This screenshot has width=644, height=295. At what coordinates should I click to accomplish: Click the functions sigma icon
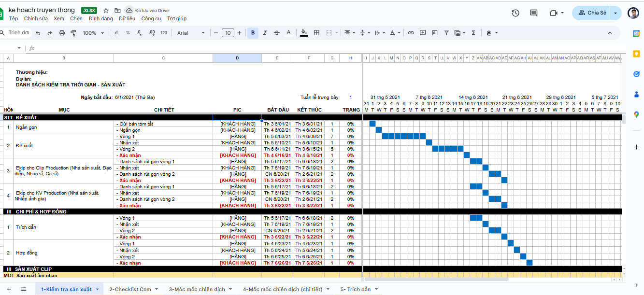(473, 33)
